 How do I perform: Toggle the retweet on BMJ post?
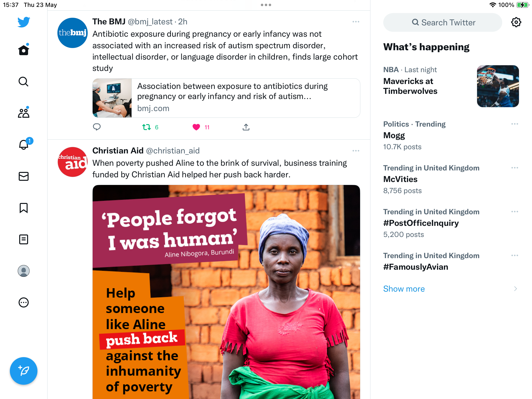147,127
